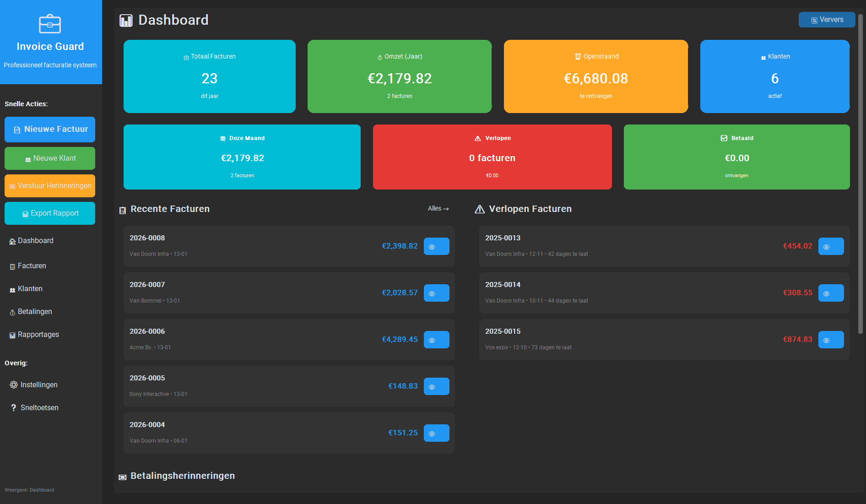
Task: View overdue invoice 2025-0015 eye button
Action: [831, 340]
